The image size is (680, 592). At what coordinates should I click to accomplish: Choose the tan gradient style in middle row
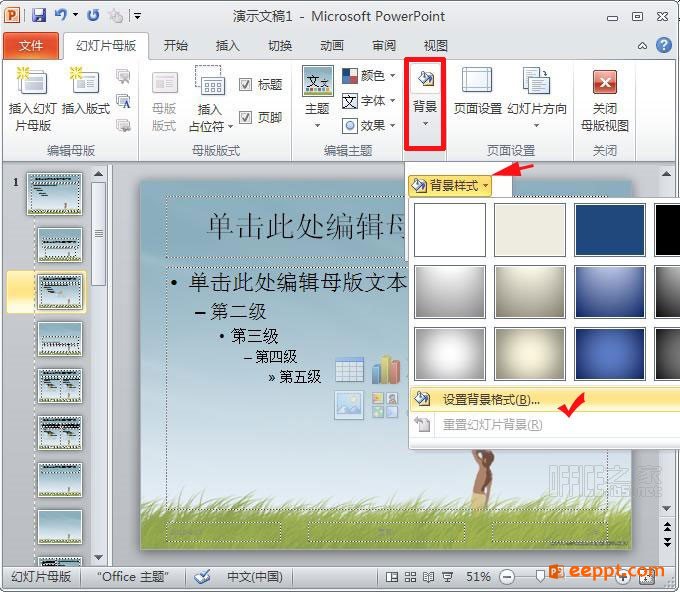pyautogui.click(x=530, y=292)
